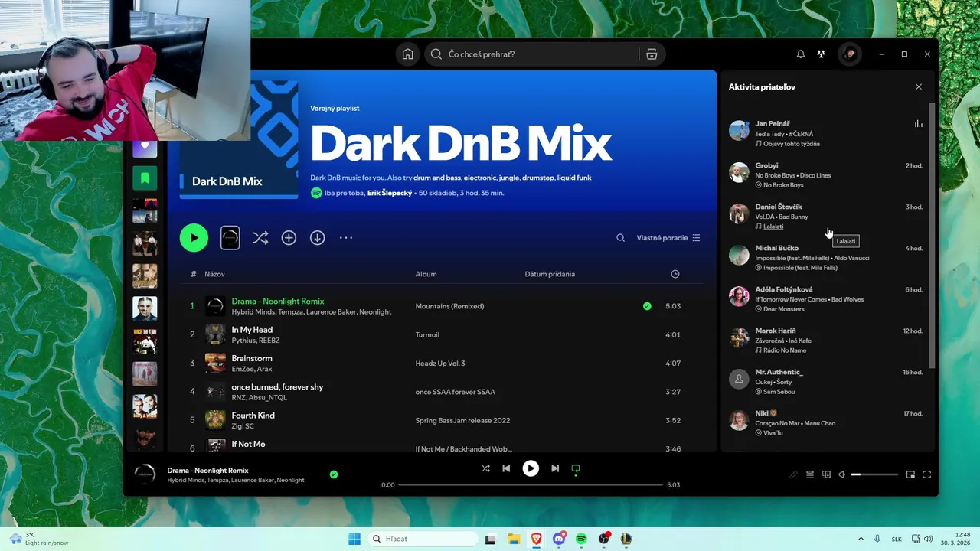
Task: Click the Windows Hľadať search box
Action: point(423,539)
